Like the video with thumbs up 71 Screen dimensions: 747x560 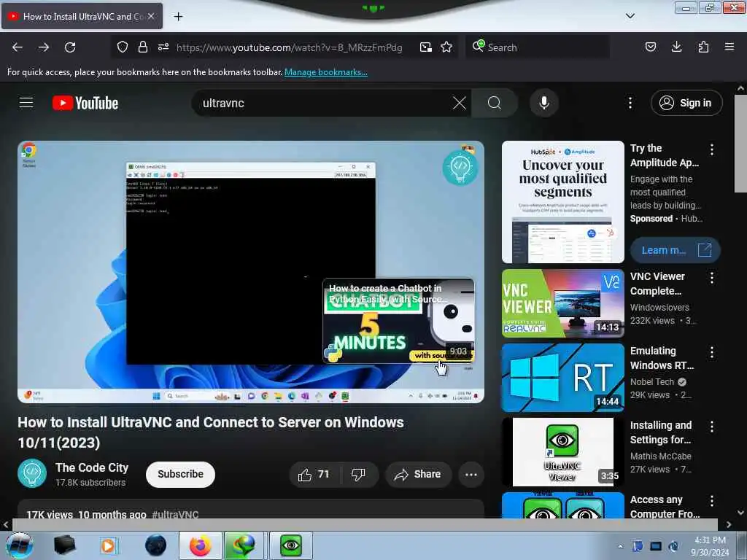[314, 474]
